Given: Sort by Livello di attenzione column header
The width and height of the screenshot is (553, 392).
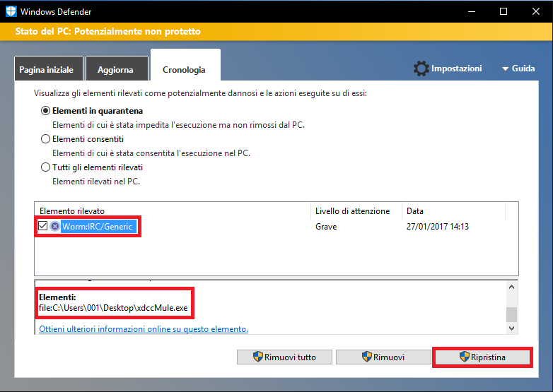Looking at the screenshot, I should [352, 211].
